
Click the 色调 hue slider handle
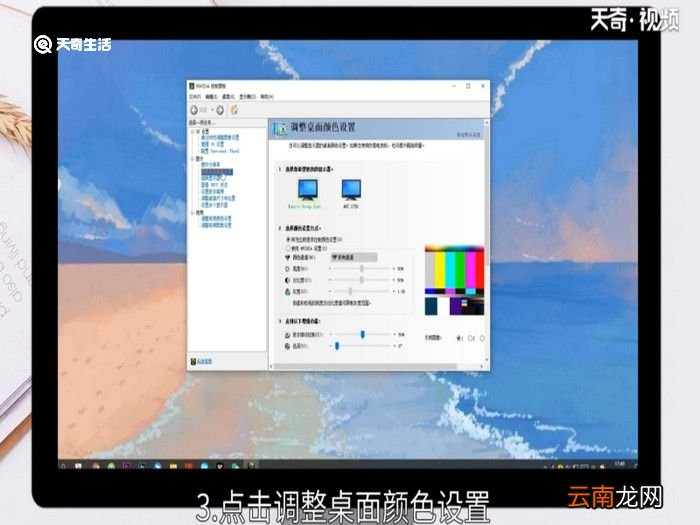tap(337, 346)
